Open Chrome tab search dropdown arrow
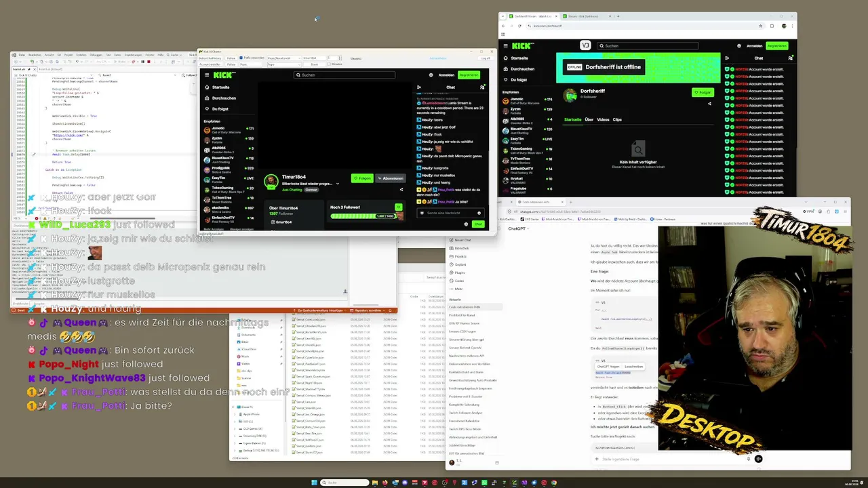Image resolution: width=868 pixels, height=488 pixels. 505,16
